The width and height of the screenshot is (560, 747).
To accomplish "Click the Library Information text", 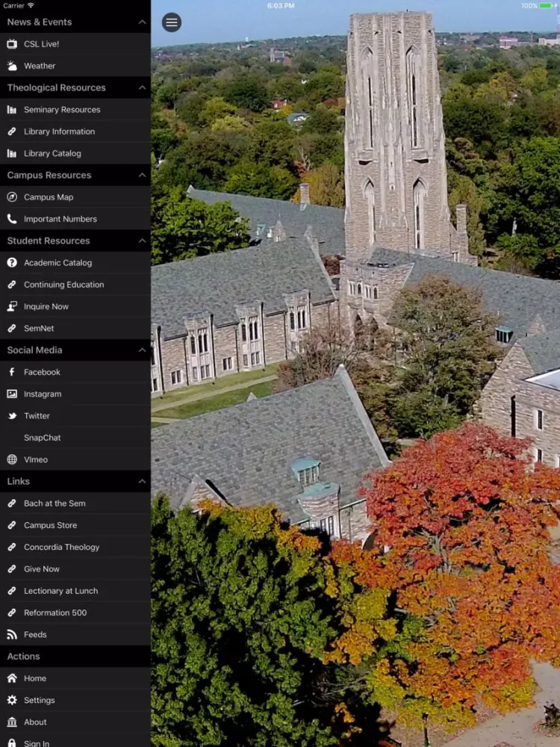I will (x=60, y=131).
